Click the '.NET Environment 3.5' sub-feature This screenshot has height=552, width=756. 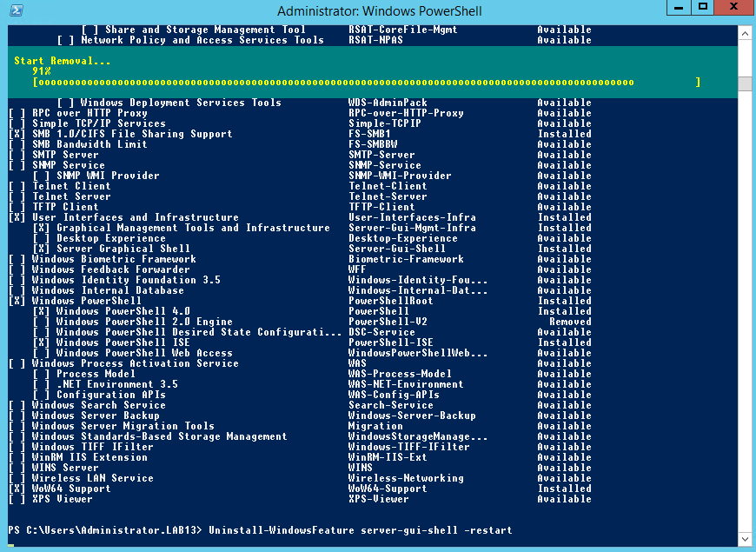(x=312, y=384)
